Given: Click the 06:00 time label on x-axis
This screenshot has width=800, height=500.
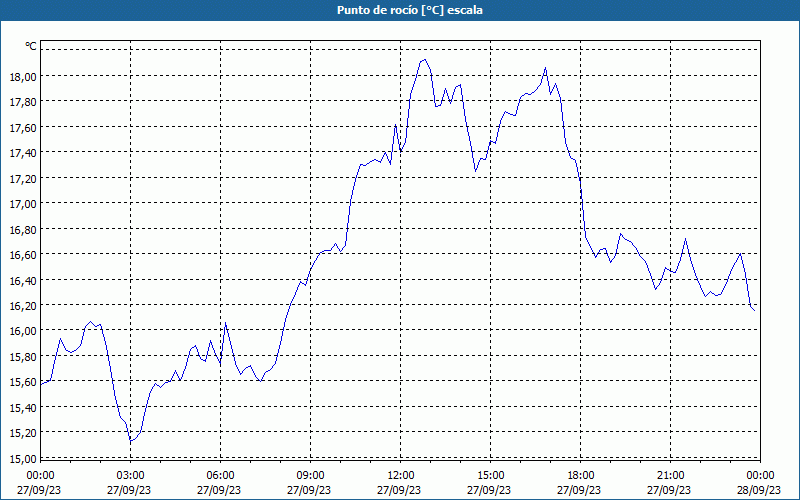Looking at the screenshot, I should tap(220, 476).
